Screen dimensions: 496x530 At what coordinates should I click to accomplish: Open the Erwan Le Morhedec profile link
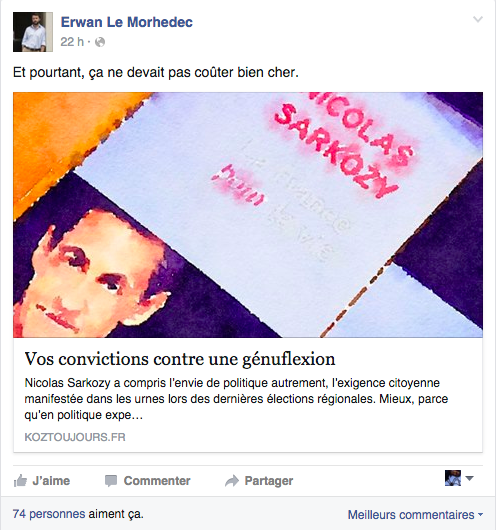(x=127, y=22)
